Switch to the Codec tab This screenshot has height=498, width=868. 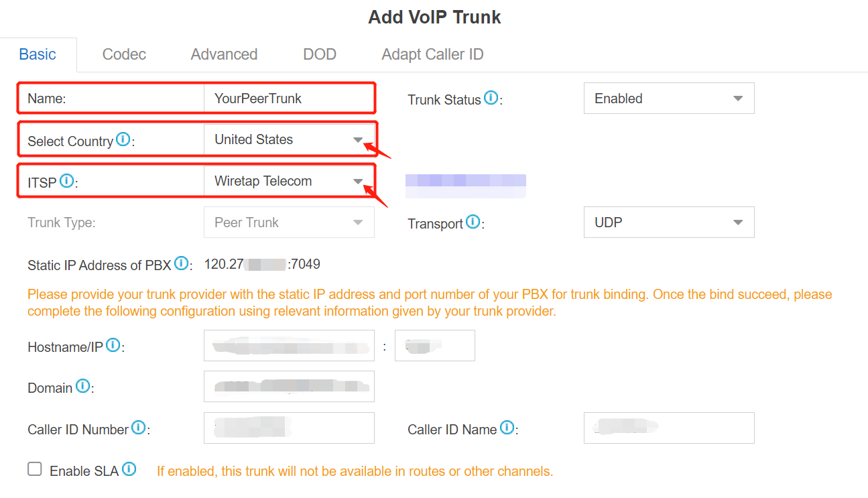(x=123, y=54)
